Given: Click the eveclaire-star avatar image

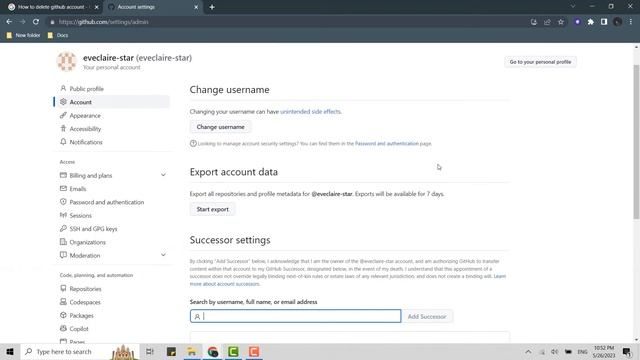Looking at the screenshot, I should point(67,62).
